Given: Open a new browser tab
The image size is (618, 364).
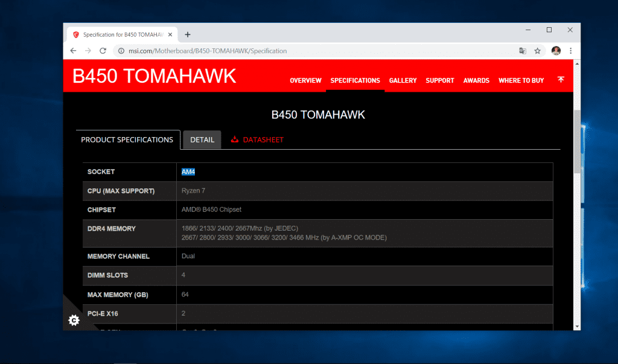Looking at the screenshot, I should 188,34.
